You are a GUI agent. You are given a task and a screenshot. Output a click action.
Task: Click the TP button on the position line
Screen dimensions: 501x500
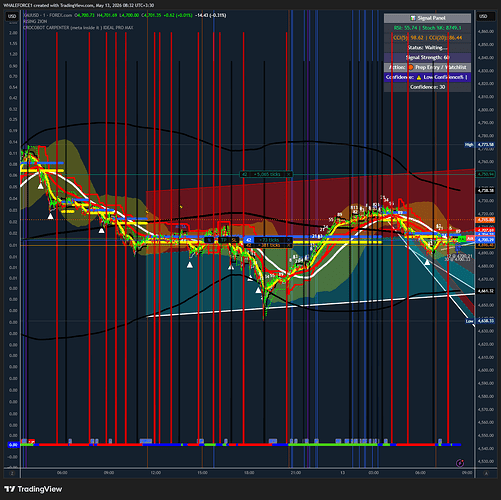click(224, 240)
